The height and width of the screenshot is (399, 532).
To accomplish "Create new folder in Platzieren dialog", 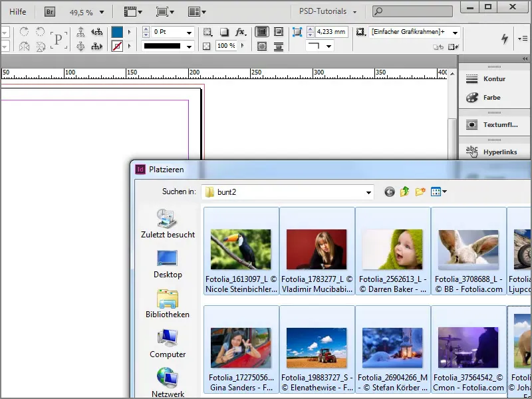I will tap(420, 192).
